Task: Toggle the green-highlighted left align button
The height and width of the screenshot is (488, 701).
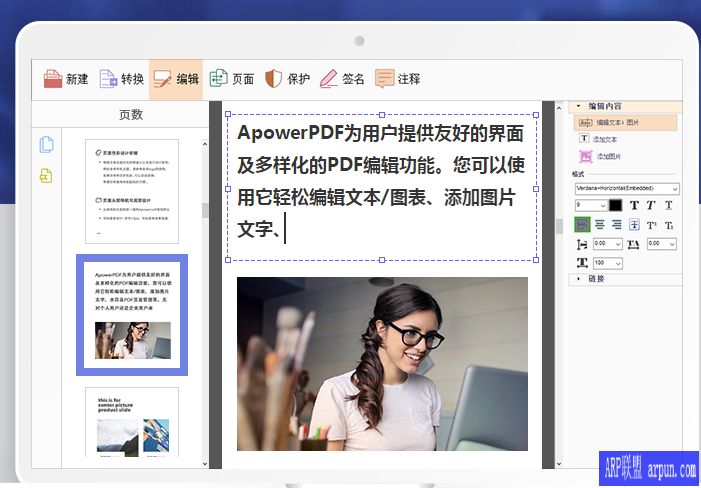Action: click(582, 224)
